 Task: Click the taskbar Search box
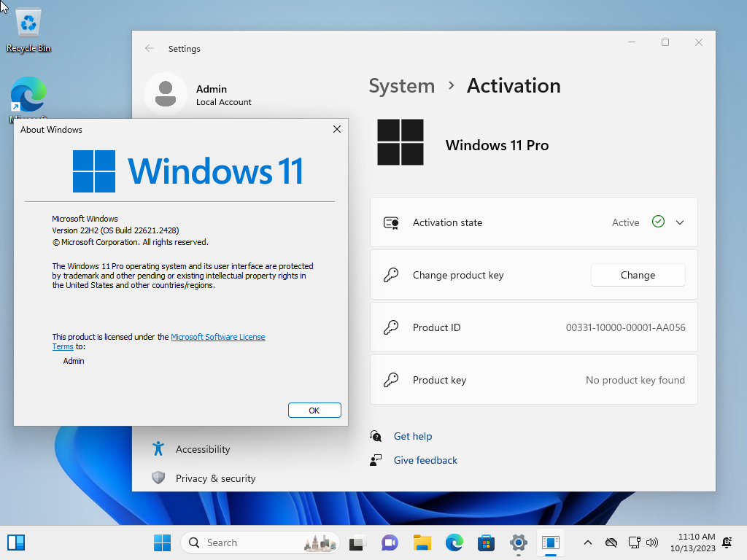260,542
